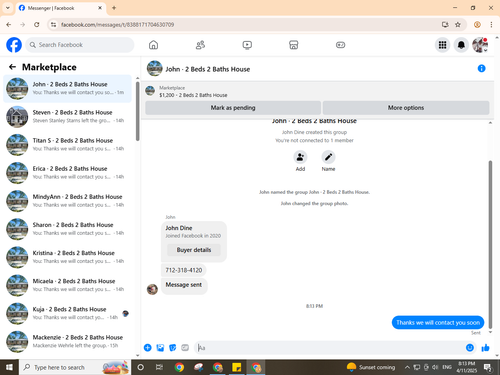Click the back arrow beside Marketplace
Screen dimensions: 500x375
12,67
